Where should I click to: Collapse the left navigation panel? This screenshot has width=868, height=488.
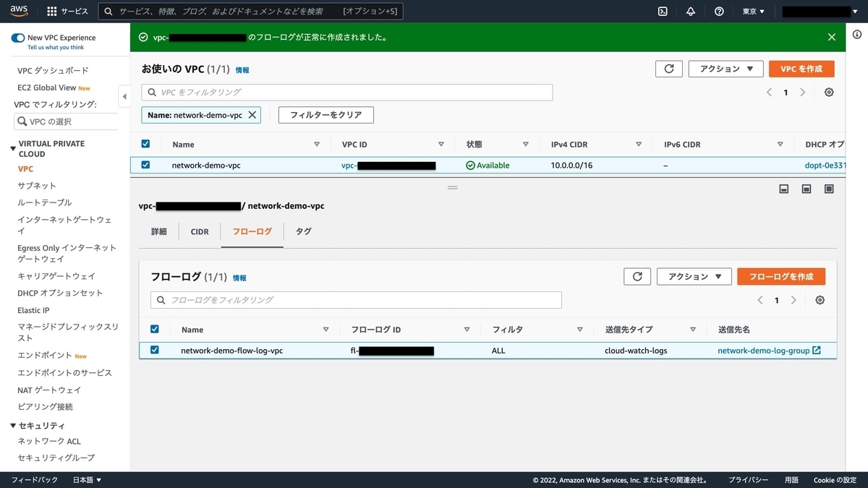click(x=124, y=96)
